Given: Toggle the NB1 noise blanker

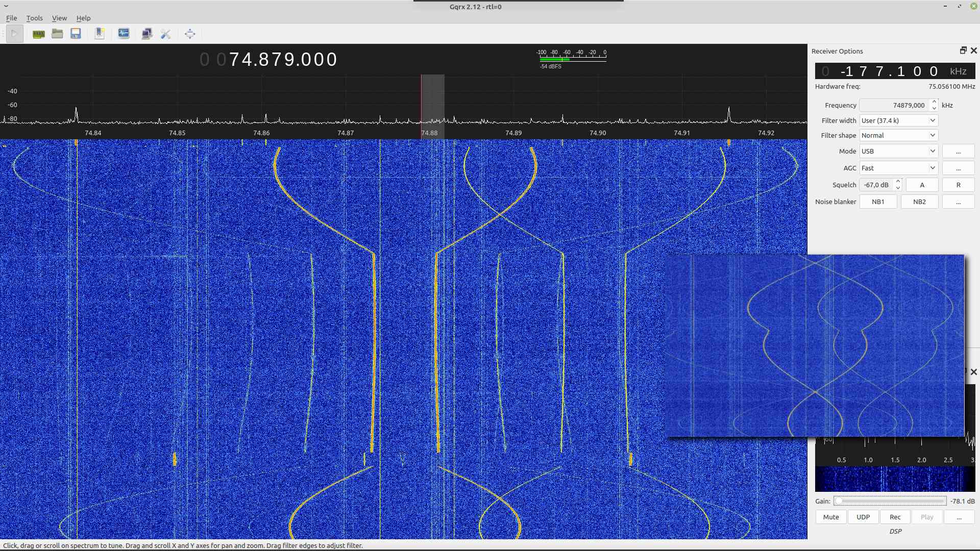Looking at the screenshot, I should click(878, 202).
